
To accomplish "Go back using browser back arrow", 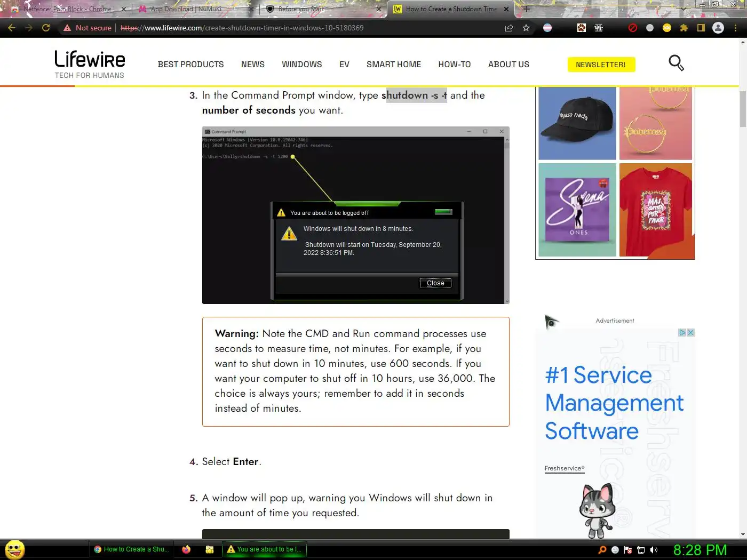I will tap(12, 28).
